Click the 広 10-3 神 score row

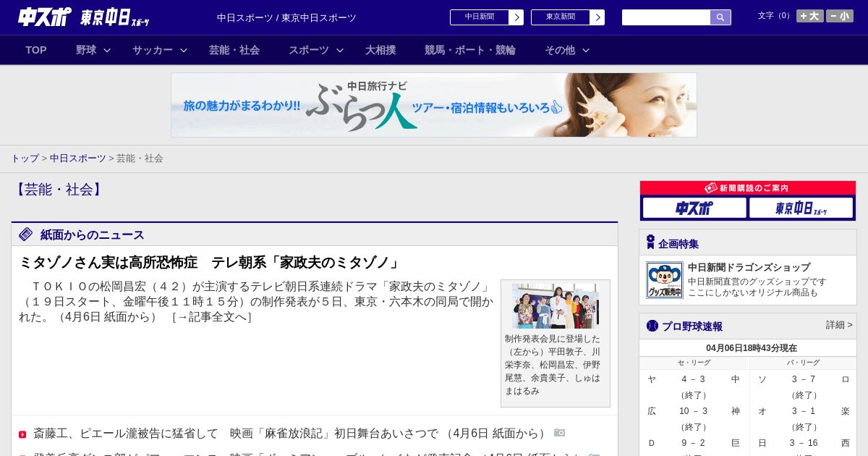pyautogui.click(x=694, y=411)
